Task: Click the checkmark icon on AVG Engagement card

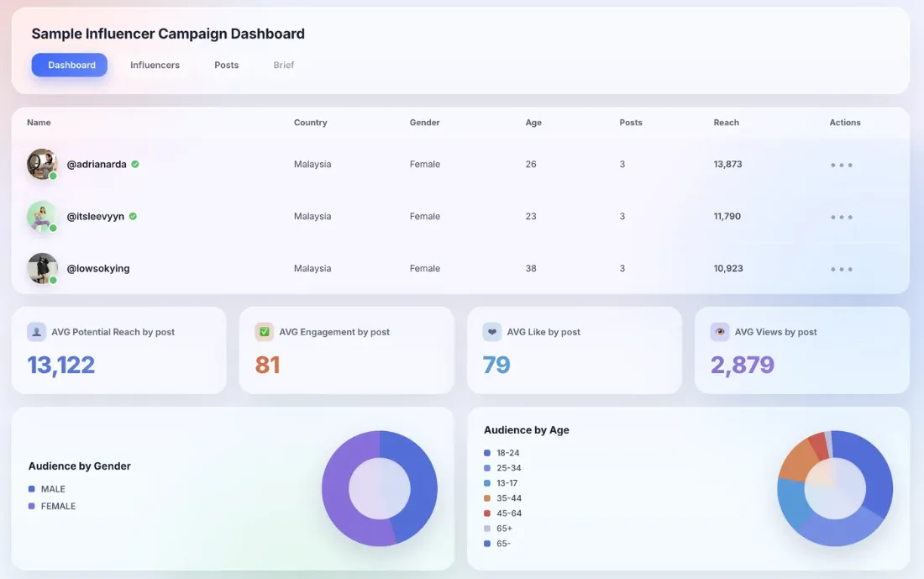Action: (264, 332)
